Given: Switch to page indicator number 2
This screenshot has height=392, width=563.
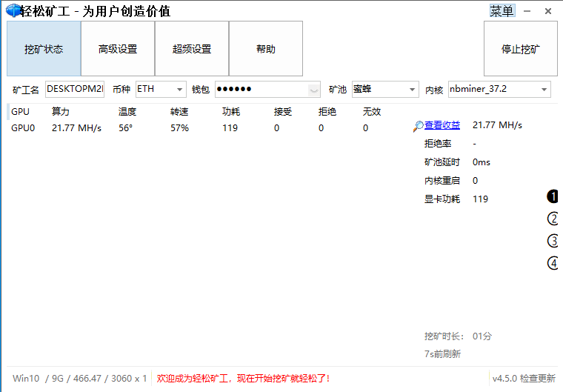Looking at the screenshot, I should pyautogui.click(x=553, y=219).
